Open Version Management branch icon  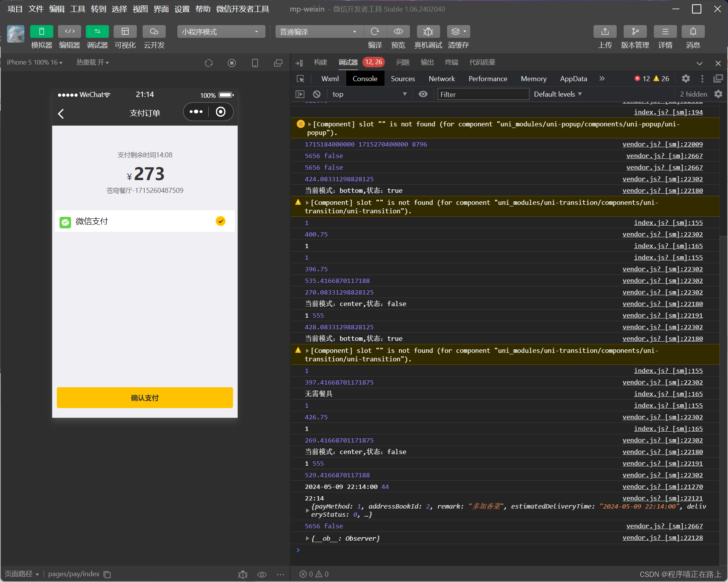point(635,31)
